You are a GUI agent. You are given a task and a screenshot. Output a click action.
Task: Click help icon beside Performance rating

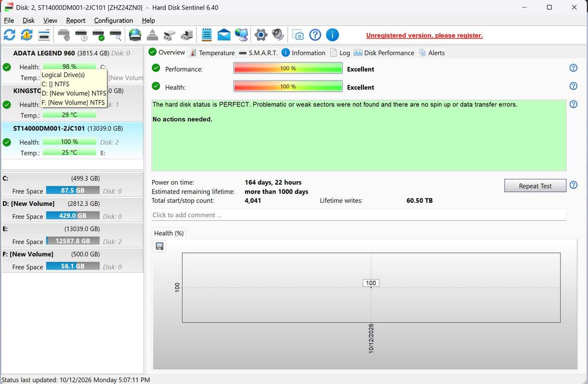(x=573, y=68)
